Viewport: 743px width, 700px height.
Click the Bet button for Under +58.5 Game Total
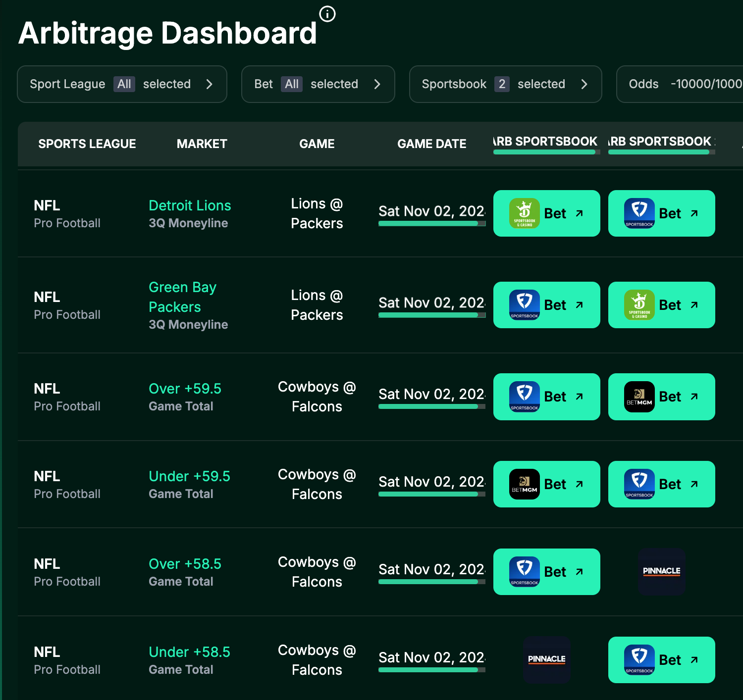(661, 659)
